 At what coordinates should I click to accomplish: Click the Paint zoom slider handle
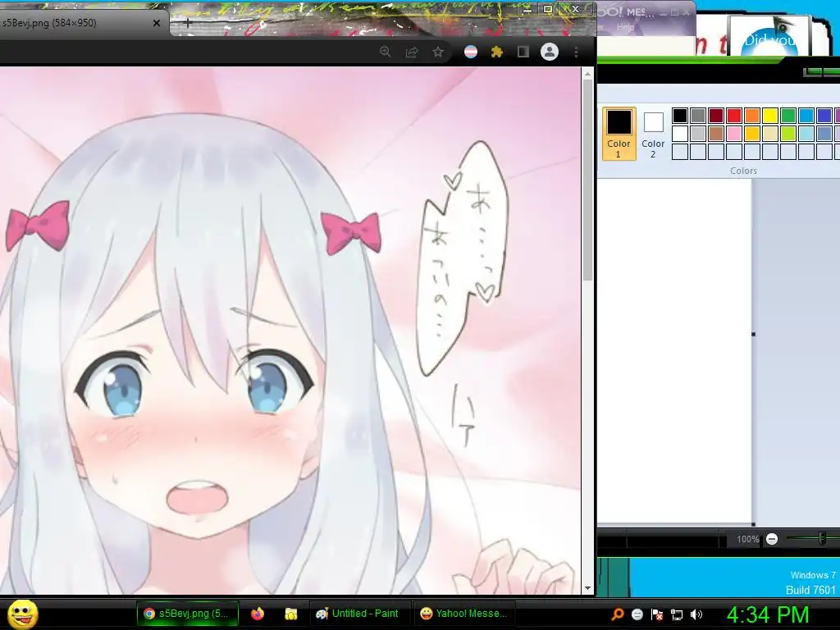coord(822,539)
